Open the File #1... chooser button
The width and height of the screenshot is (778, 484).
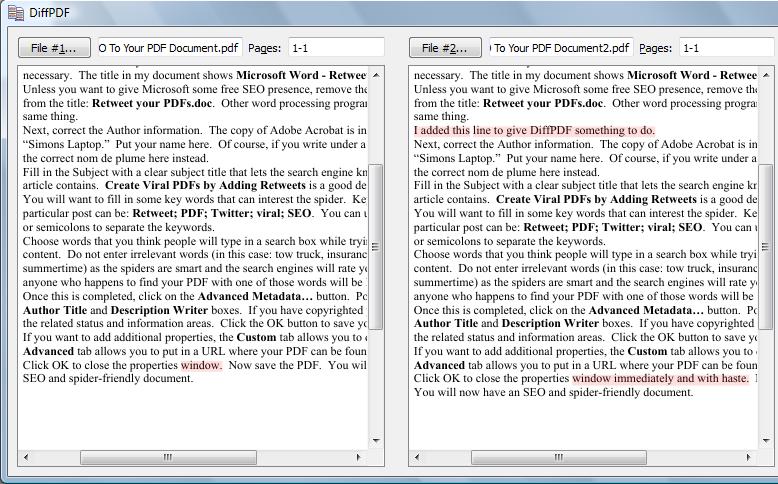click(x=54, y=48)
